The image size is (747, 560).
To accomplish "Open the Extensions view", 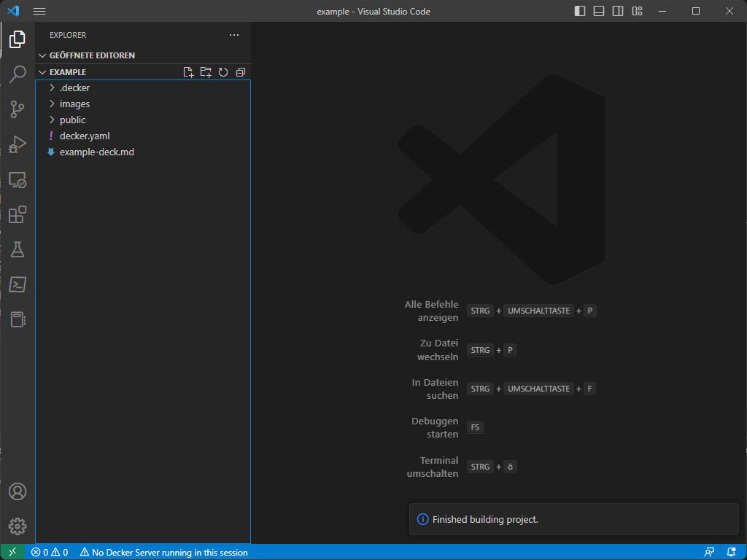I will tap(18, 214).
